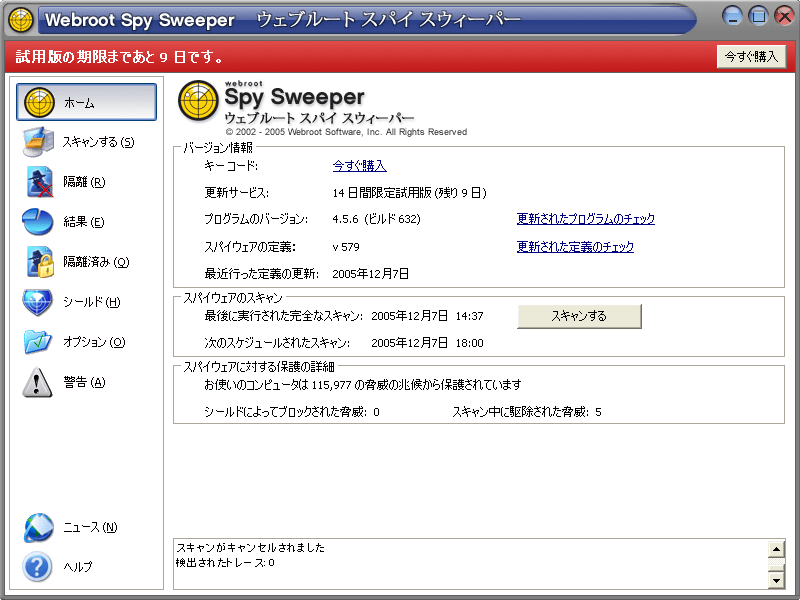Open the 警告 (A) label

[84, 382]
